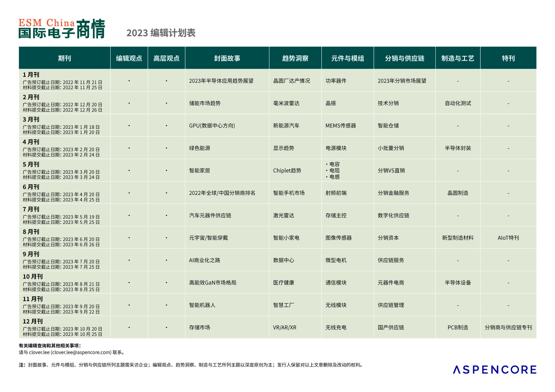Click the AIoT特刊 cell
Viewport: 555px width, 392px height.
pyautogui.click(x=508, y=238)
